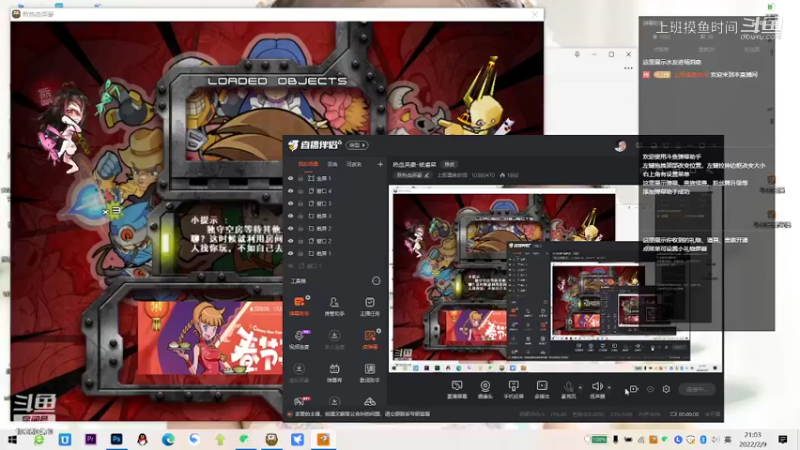Open QQ penguin from the taskbar
Viewport: 800px width, 450px height.
coord(142,439)
